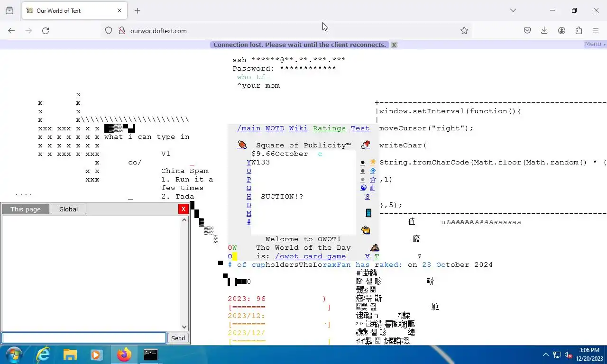The width and height of the screenshot is (607, 364).
Task: Click the light gray circle symbol link
Action: 363,179
